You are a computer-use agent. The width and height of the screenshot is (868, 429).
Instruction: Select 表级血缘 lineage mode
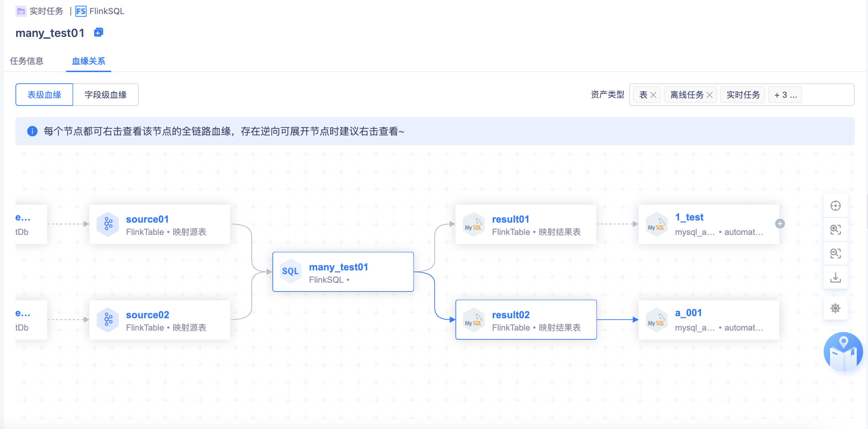point(44,95)
